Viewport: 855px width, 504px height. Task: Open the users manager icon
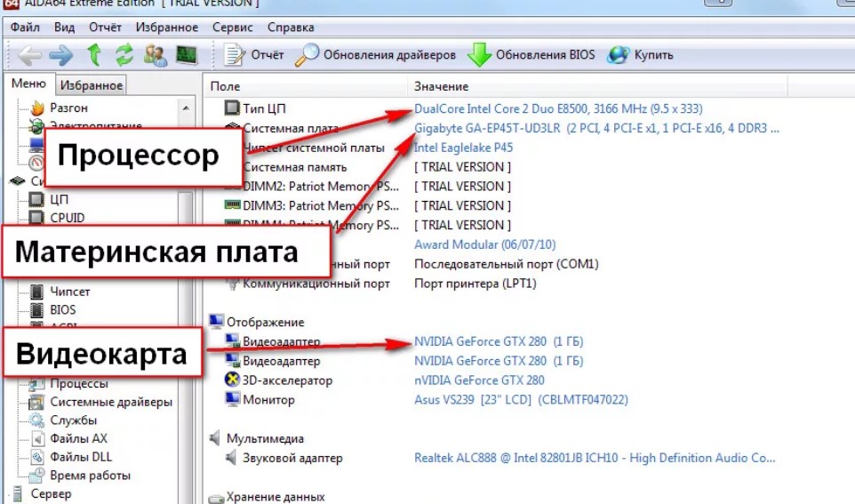[x=156, y=55]
